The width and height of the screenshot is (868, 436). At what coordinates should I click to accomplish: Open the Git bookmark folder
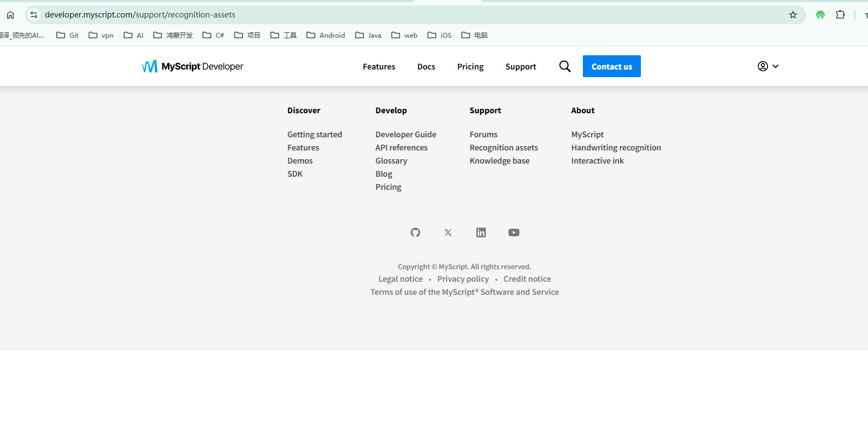click(x=67, y=35)
